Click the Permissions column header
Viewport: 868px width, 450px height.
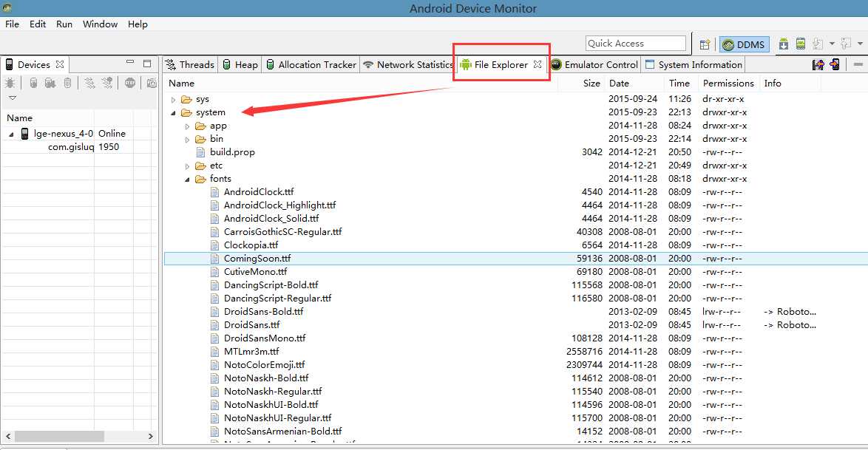coord(728,83)
